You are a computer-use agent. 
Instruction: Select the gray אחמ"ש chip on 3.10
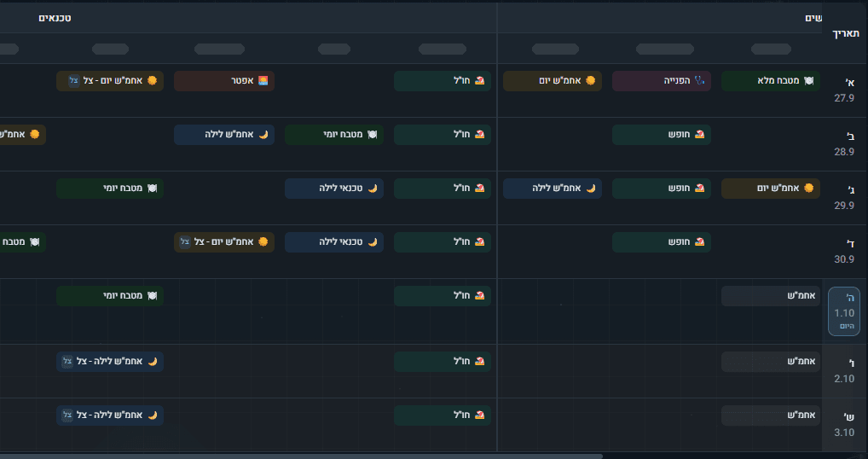(x=771, y=415)
